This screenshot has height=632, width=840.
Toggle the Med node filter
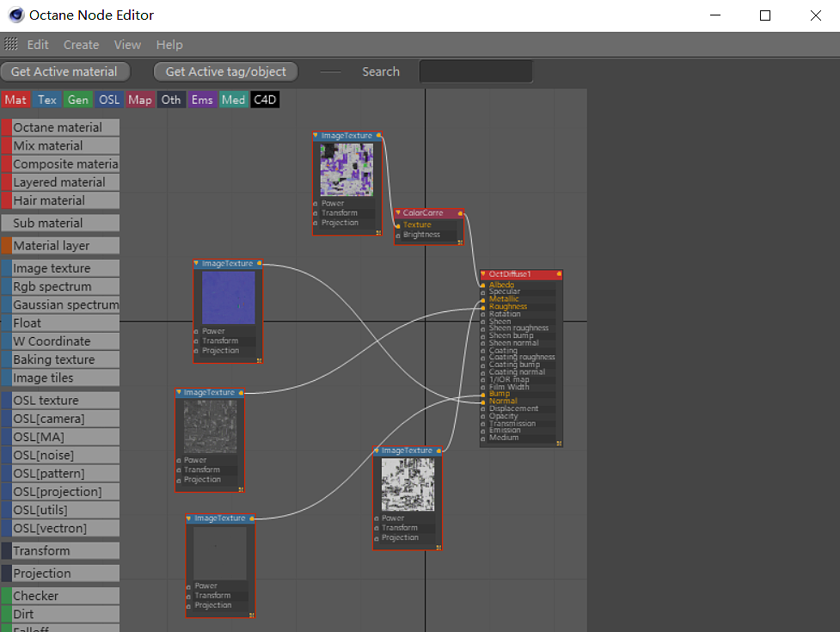pyautogui.click(x=233, y=100)
